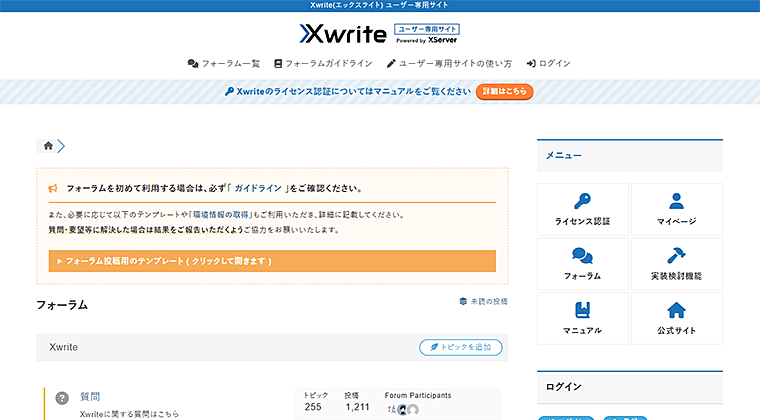The image size is (760, 420).
Task: Click the 投稿 count 1,211
Action: pyautogui.click(x=358, y=407)
